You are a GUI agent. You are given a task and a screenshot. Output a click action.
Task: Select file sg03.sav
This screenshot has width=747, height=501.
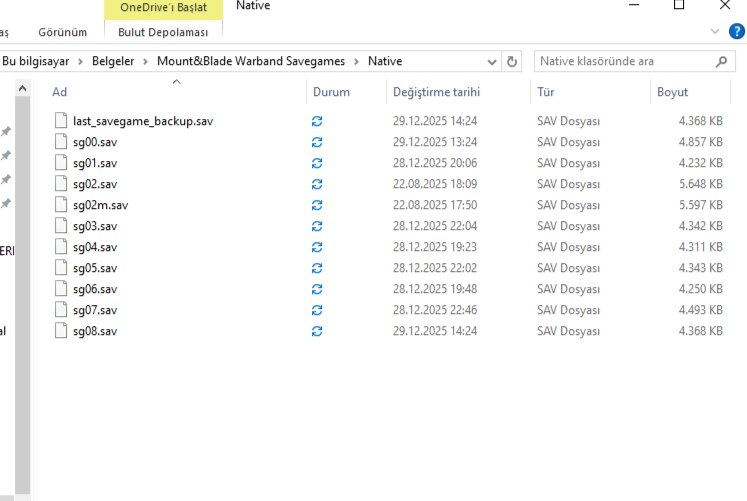tap(95, 226)
